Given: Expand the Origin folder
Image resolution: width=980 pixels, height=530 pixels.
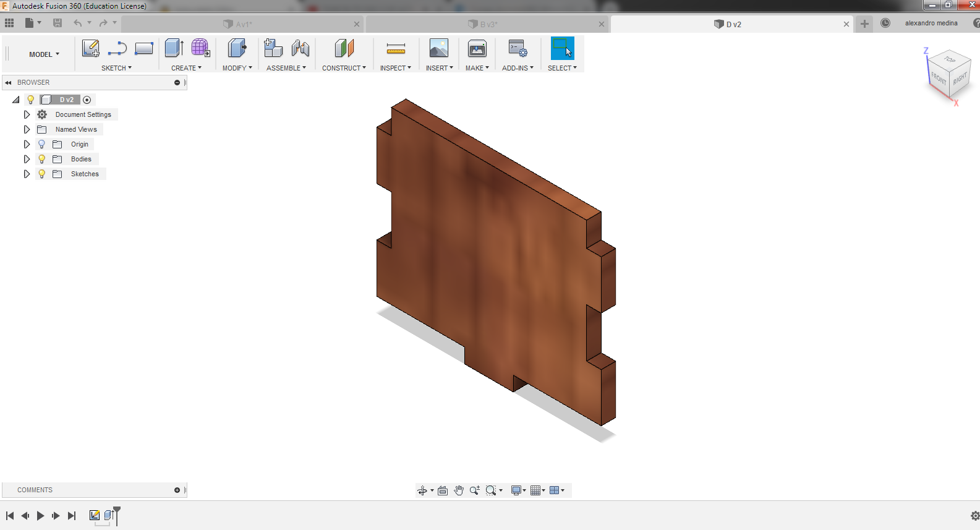Looking at the screenshot, I should click(x=27, y=144).
